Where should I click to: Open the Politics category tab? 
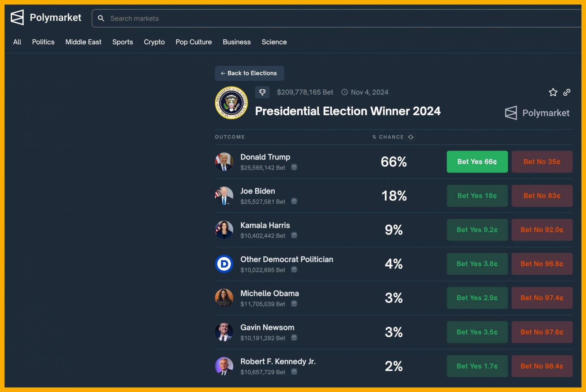tap(43, 42)
